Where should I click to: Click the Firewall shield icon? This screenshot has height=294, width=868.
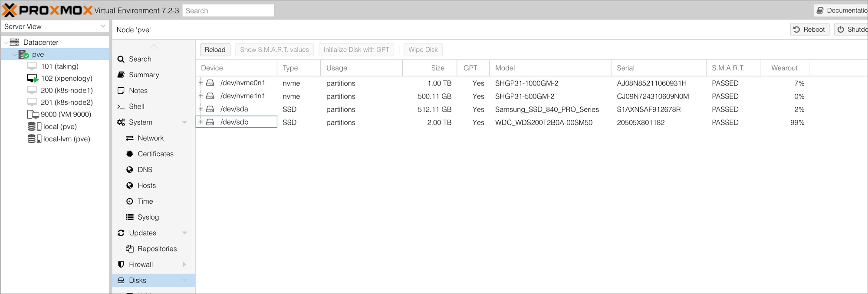pyautogui.click(x=121, y=264)
